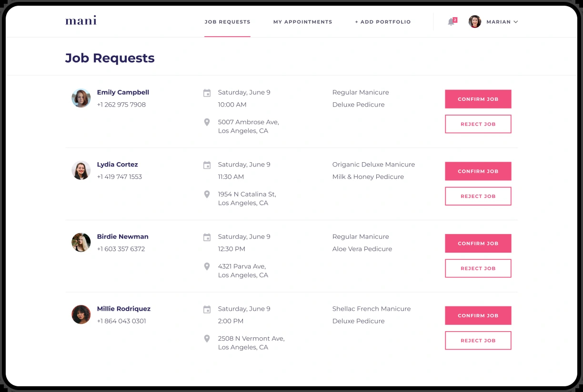Click calendar icon in Birdie Newman's request

[x=207, y=237]
